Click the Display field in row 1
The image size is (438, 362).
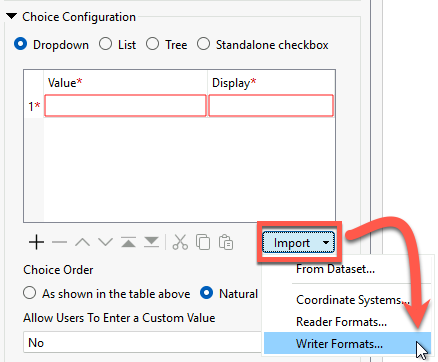(271, 106)
